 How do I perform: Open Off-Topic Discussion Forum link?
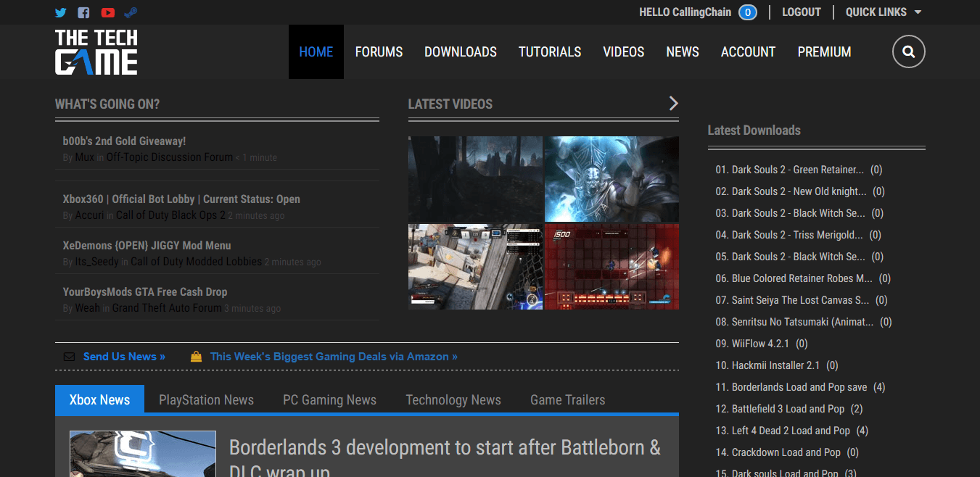[170, 157]
